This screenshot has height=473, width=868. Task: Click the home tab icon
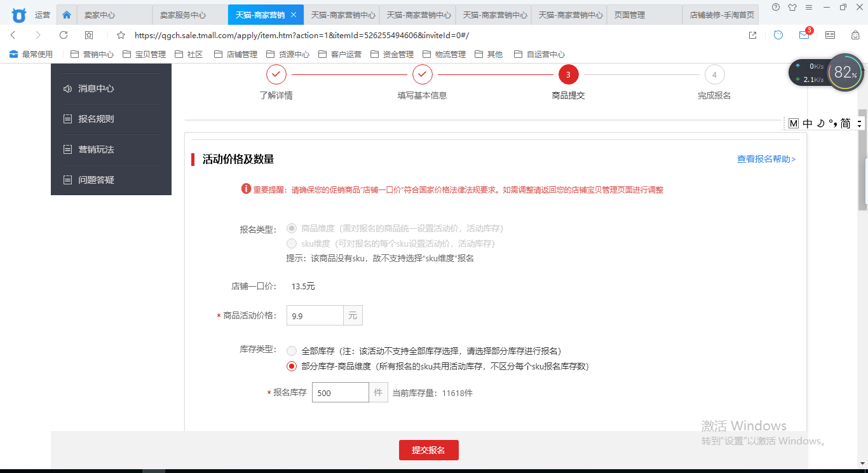pyautogui.click(x=67, y=15)
